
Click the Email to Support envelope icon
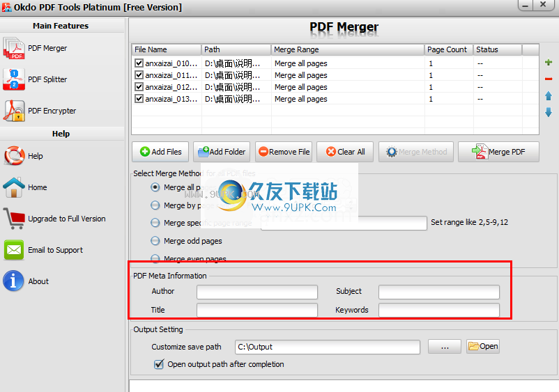point(14,249)
